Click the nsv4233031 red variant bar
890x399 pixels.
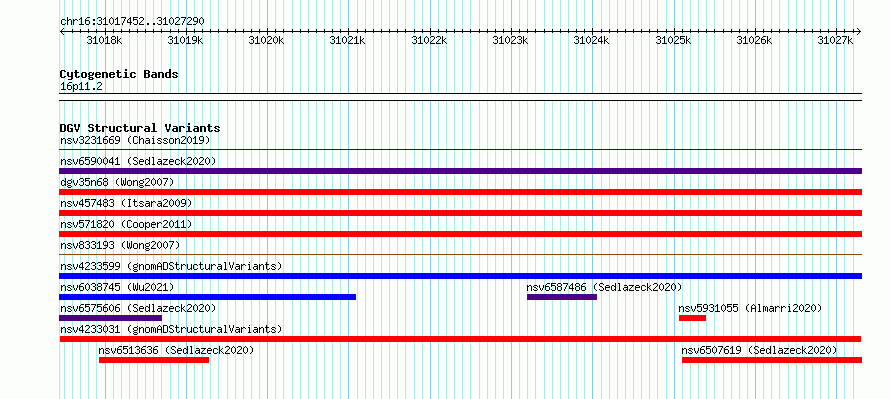click(x=460, y=339)
